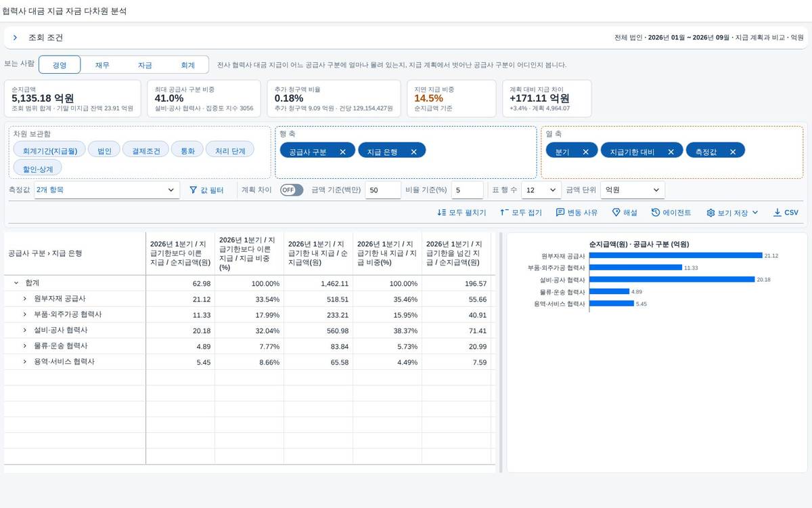Click the 비율 기준(%) input field
Viewport: 812px width, 508px height.
coord(468,190)
